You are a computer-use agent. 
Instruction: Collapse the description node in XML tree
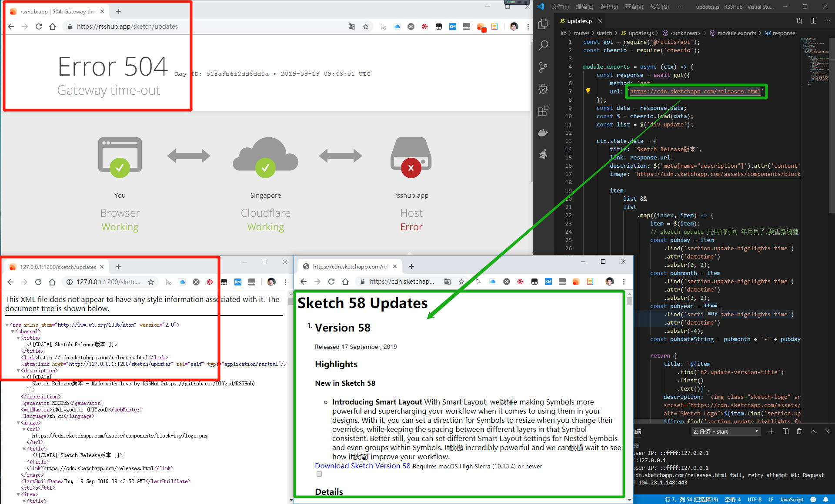coord(18,371)
